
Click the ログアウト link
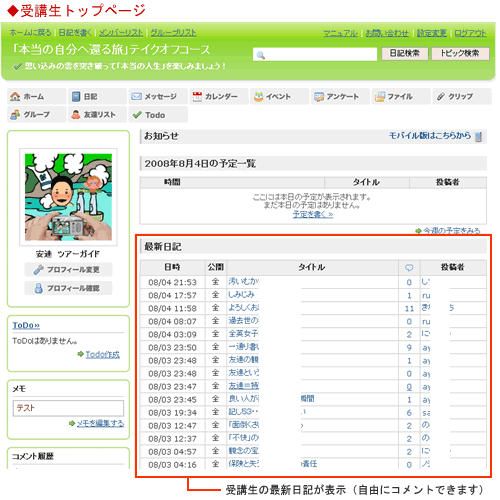tap(470, 33)
